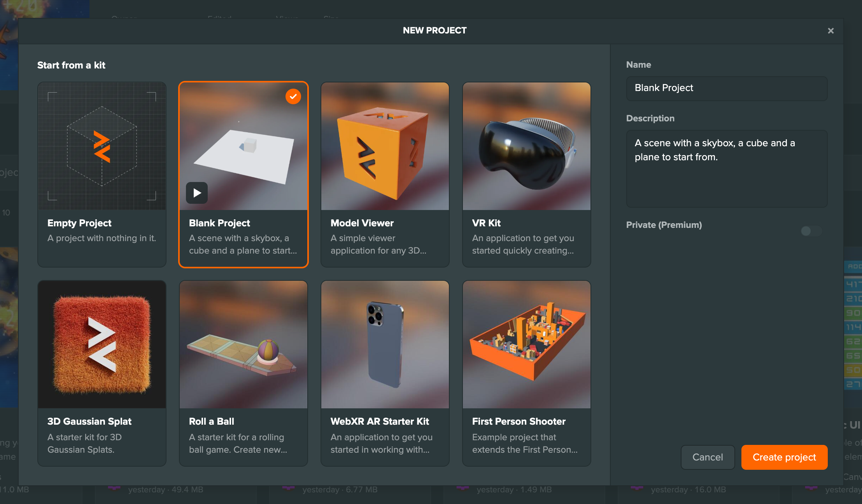862x504 pixels.
Task: Cancel the new project dialog
Action: [708, 457]
